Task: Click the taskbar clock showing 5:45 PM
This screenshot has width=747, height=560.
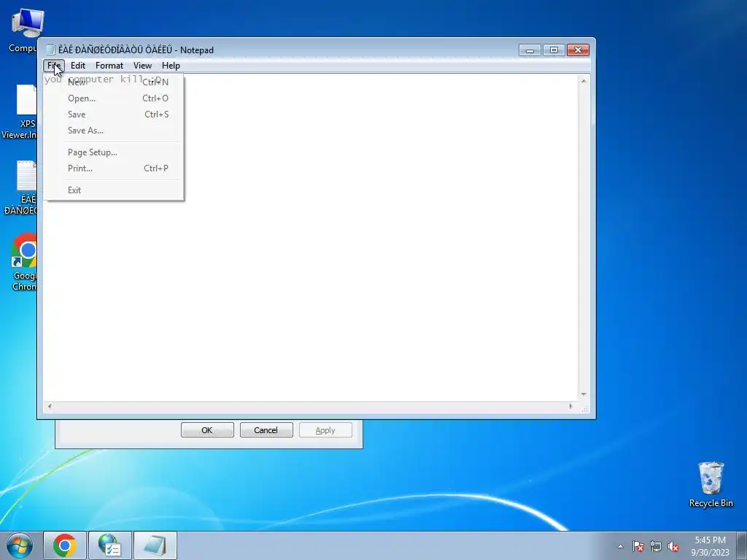Action: pos(710,545)
